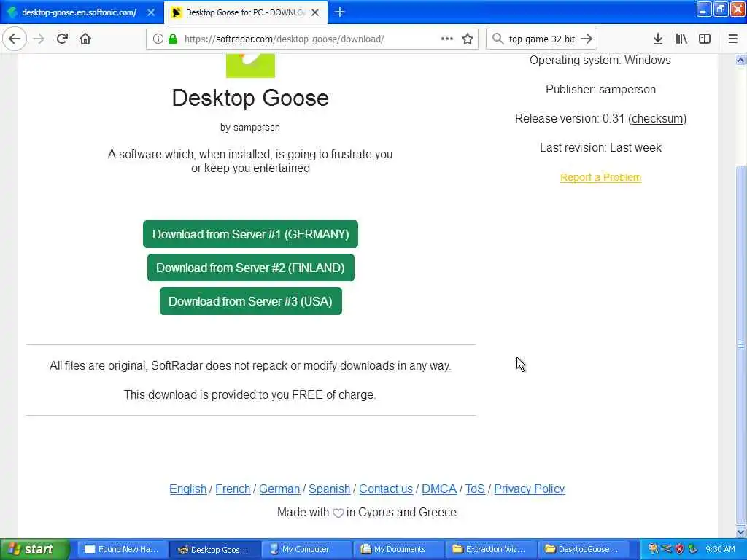Open DesktopGoose folder taskbar button

(x=584, y=550)
